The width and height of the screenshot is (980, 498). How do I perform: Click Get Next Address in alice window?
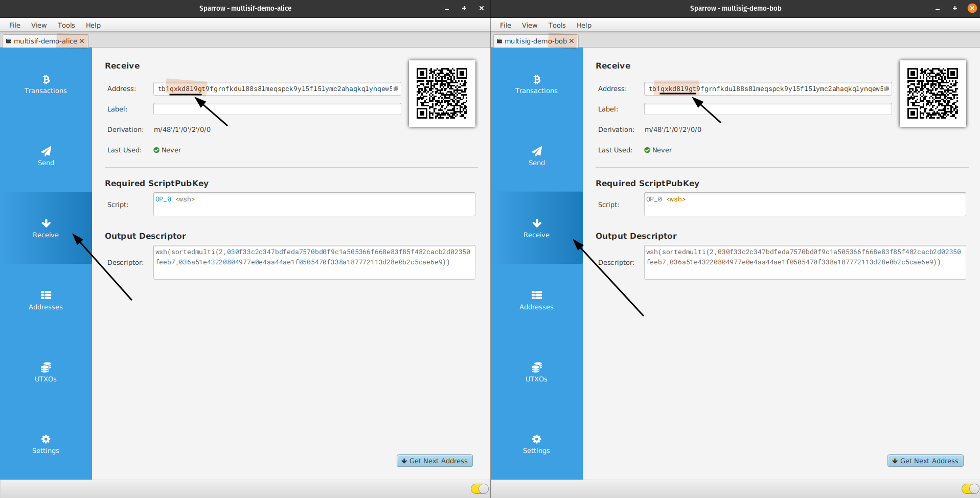tap(435, 461)
